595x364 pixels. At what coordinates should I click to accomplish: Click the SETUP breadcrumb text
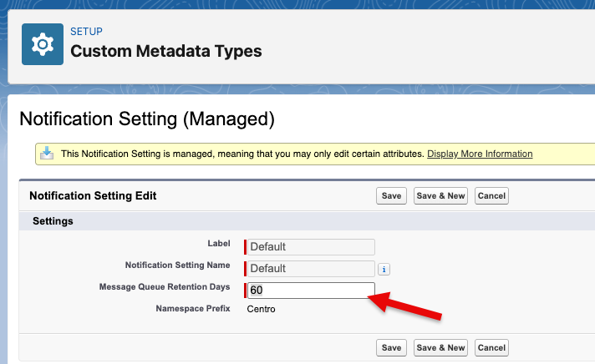(x=86, y=32)
